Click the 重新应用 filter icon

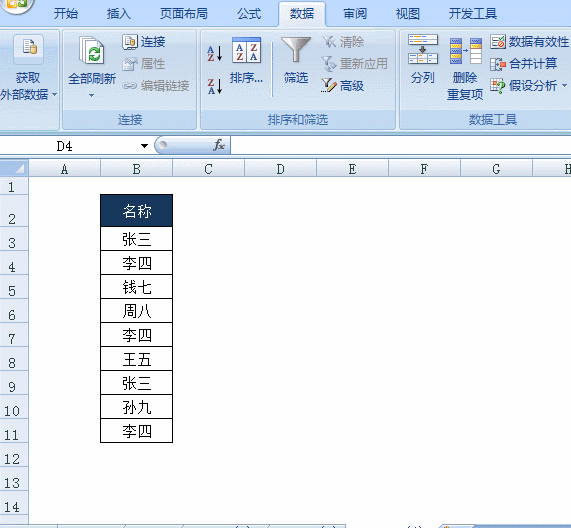329,64
